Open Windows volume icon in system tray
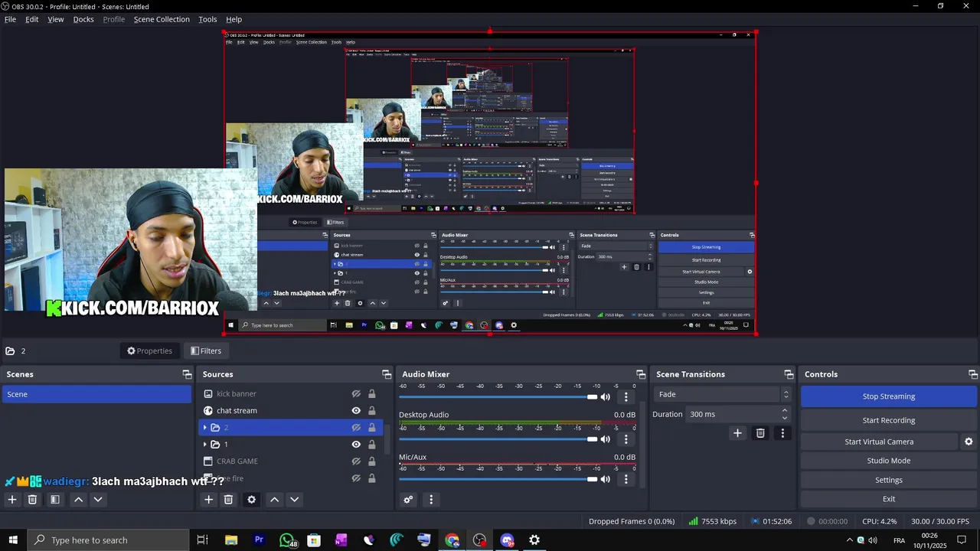 click(873, 540)
